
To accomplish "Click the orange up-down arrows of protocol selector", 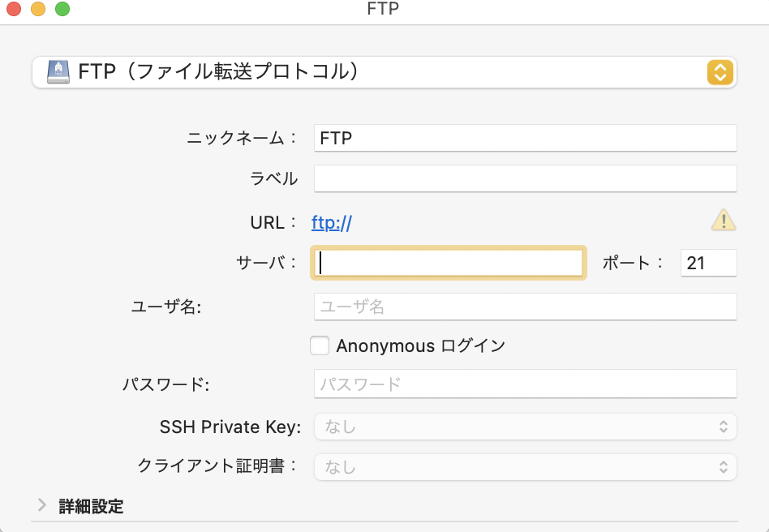I will [720, 72].
